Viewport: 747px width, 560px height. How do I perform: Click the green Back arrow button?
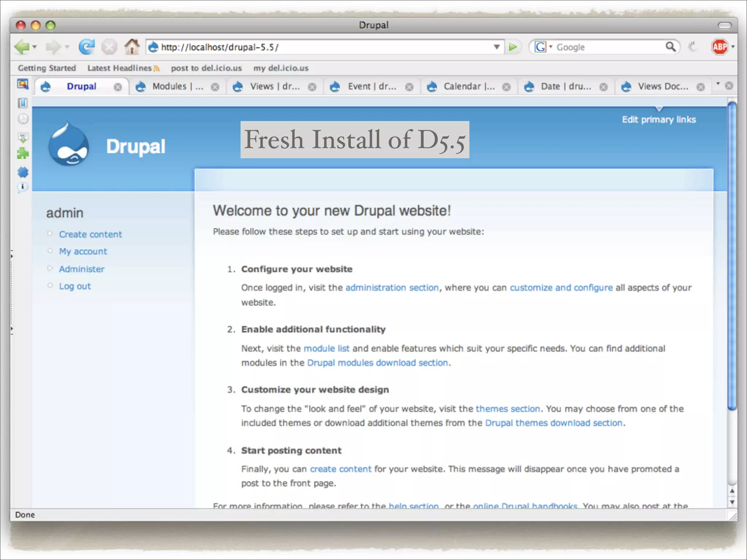pyautogui.click(x=22, y=47)
